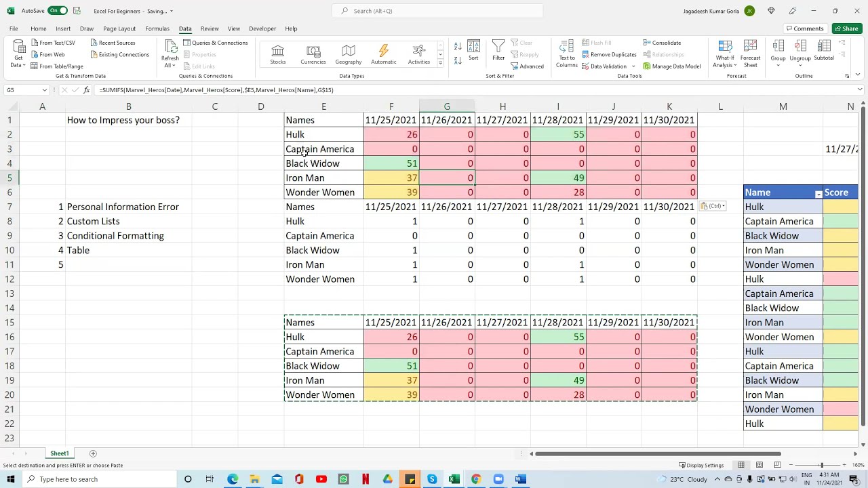
Task: Expand the formula bar
Action: click(x=860, y=89)
